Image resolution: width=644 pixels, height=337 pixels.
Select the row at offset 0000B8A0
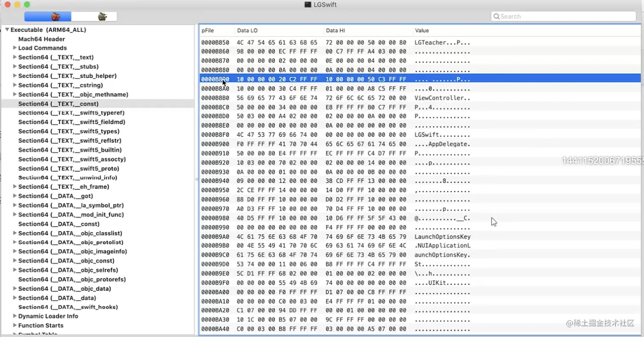[420, 89]
